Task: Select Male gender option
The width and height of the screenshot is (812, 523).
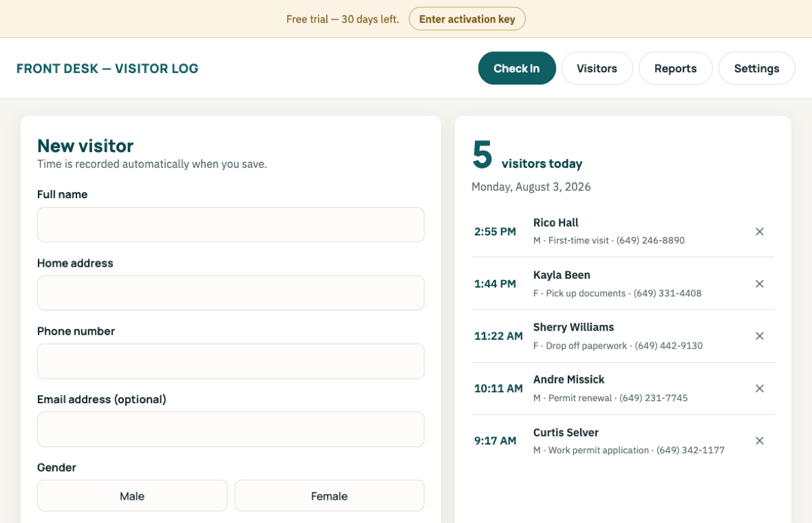Action: pyautogui.click(x=132, y=496)
